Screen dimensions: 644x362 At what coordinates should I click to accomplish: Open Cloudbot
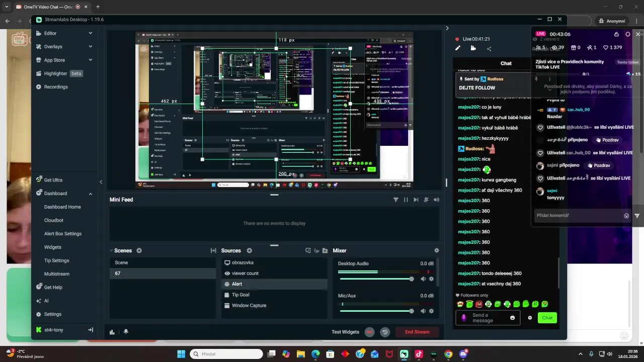tap(54, 220)
